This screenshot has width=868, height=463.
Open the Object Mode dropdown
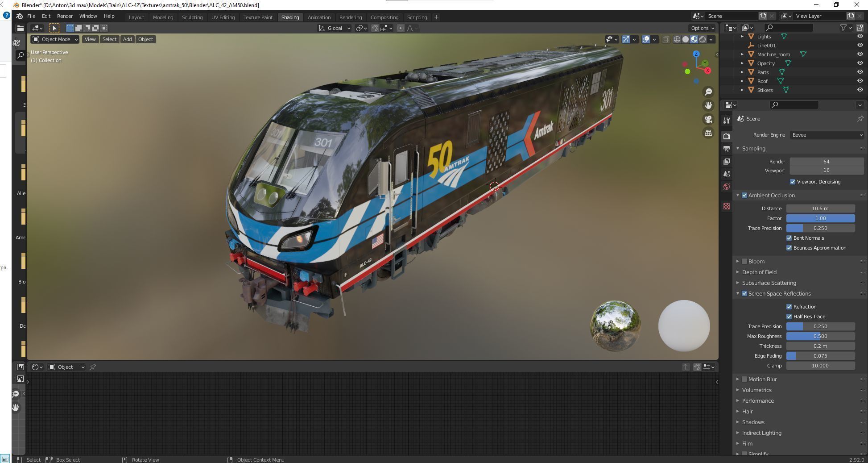point(55,39)
